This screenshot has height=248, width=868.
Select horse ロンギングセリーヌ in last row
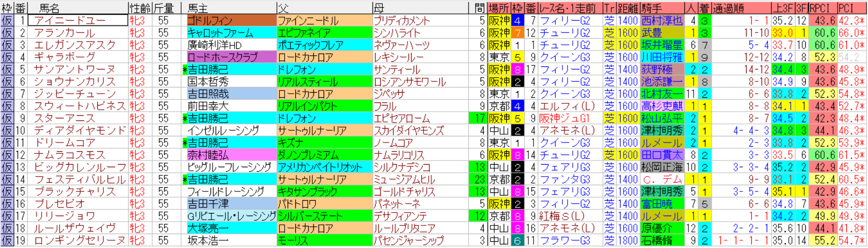click(80, 240)
